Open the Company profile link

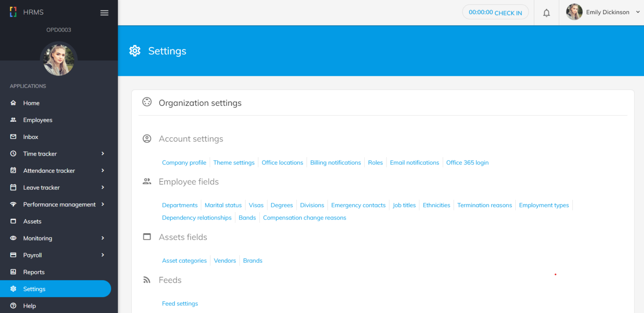click(184, 163)
